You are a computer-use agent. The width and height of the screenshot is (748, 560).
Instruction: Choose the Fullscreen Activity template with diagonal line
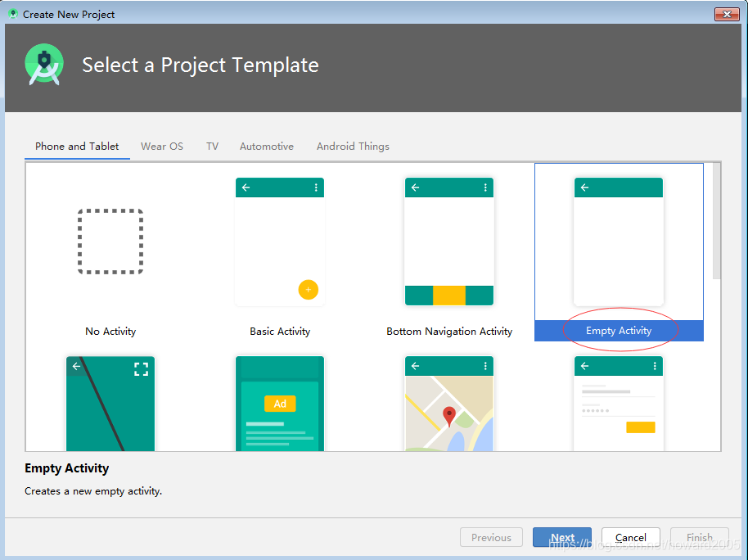click(110, 404)
